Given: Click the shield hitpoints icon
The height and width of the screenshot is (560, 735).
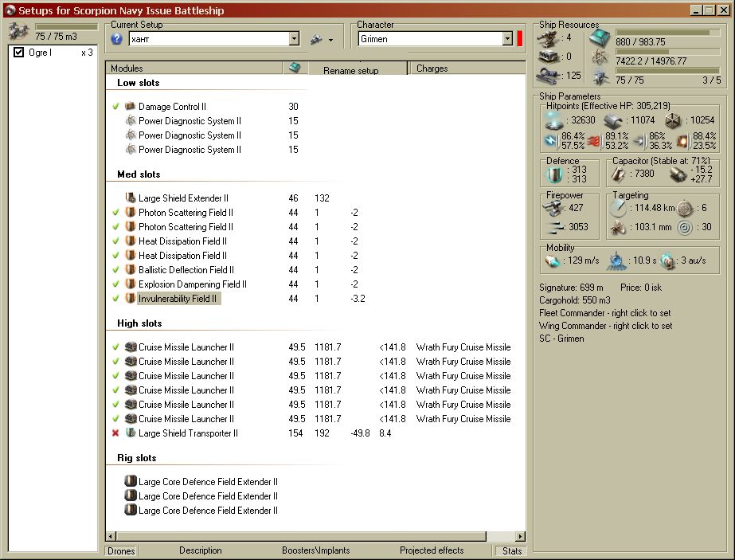Looking at the screenshot, I should pos(554,120).
